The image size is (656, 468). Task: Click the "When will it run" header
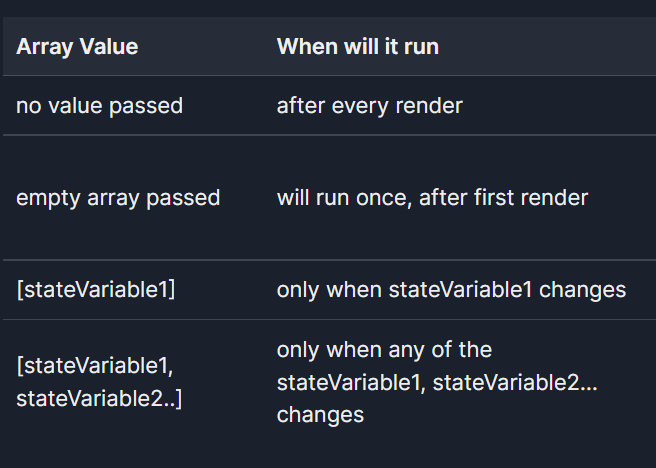coord(357,47)
